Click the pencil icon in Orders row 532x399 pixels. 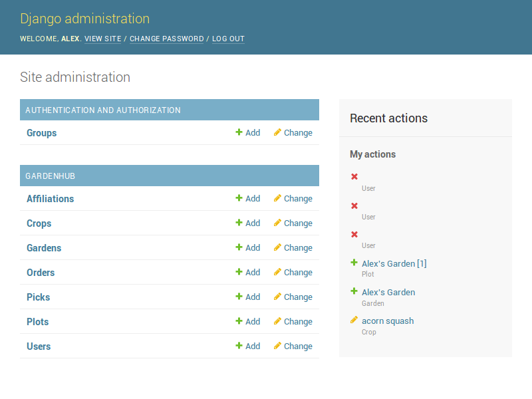pos(277,272)
